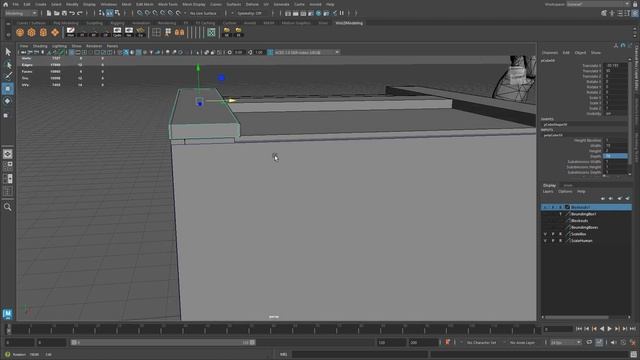Open the viewport Lighting menu
The image size is (640, 360).
tap(59, 46)
